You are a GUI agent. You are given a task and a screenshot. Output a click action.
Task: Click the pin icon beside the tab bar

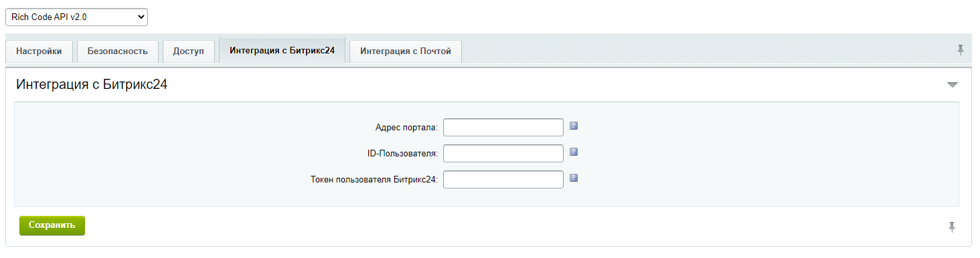click(961, 50)
